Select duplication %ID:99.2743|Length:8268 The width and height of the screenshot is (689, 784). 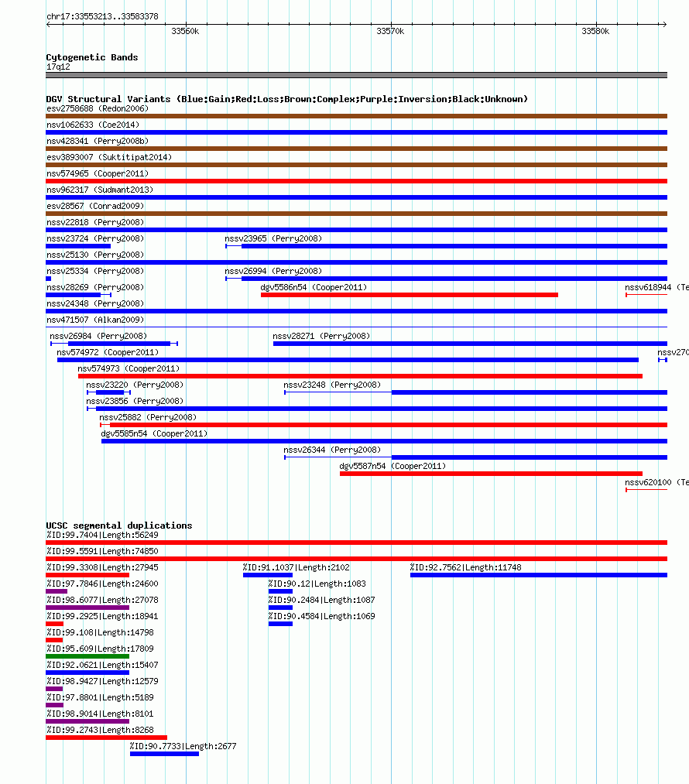(107, 738)
